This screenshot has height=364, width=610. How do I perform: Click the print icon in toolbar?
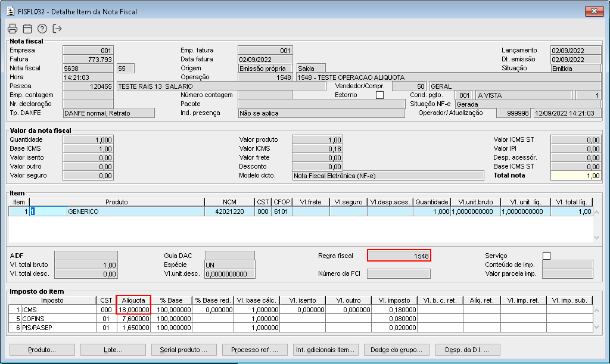[x=13, y=29]
